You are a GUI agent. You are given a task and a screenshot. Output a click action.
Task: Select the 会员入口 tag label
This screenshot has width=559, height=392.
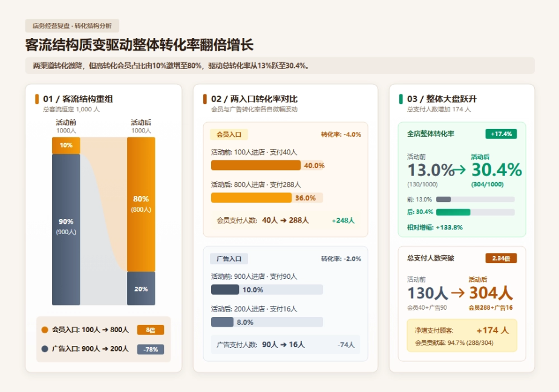pos(229,134)
